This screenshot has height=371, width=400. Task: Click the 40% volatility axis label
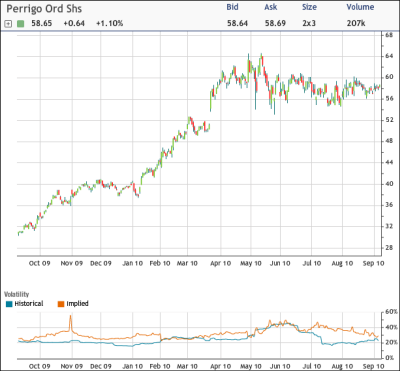coord(391,328)
